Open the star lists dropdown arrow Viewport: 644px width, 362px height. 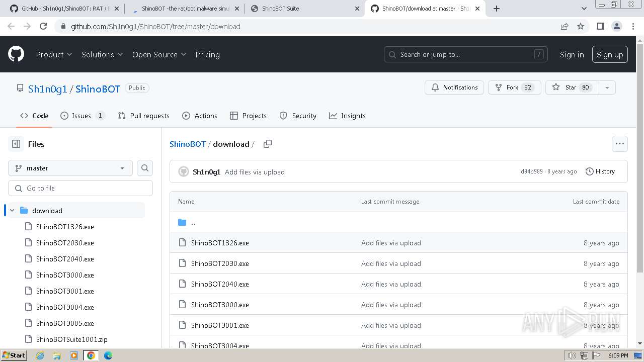coord(607,87)
